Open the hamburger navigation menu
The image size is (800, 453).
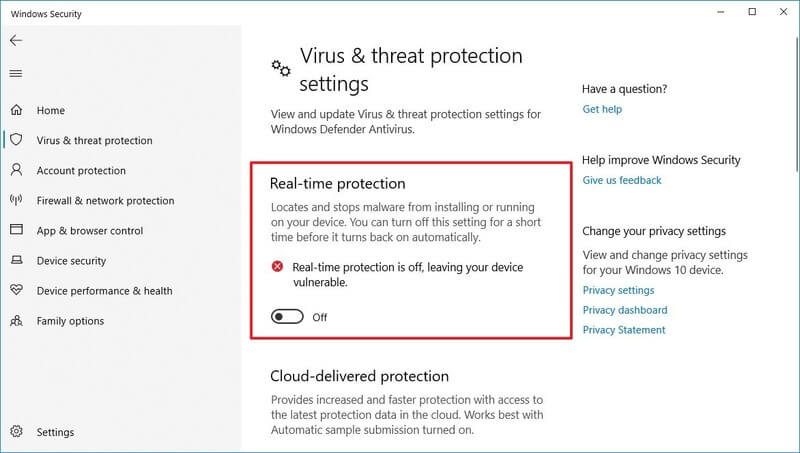pyautogui.click(x=16, y=73)
